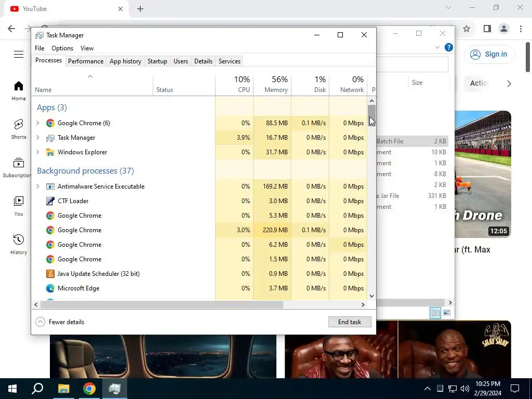Click Task Manager horizontal scrollbar thumb
532x399 pixels.
162,304
